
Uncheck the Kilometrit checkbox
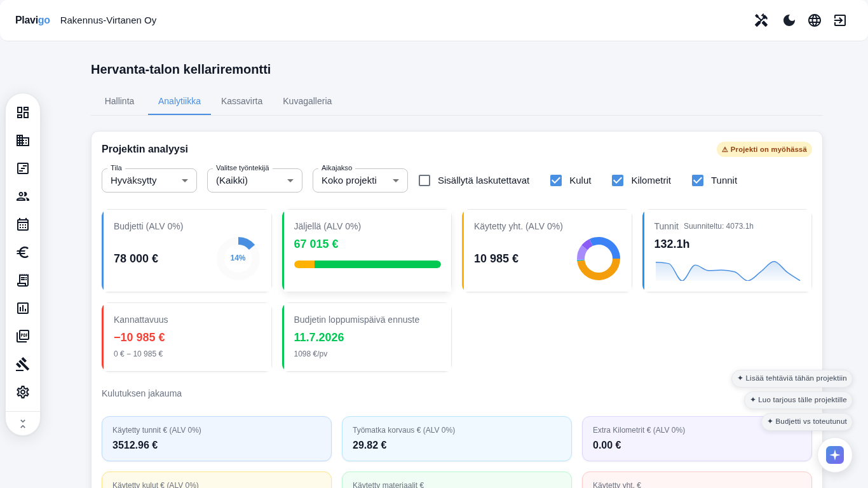pos(618,180)
